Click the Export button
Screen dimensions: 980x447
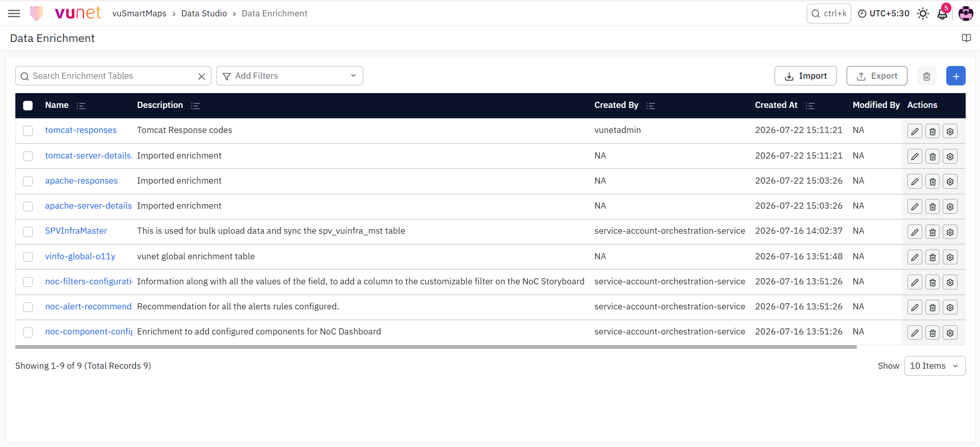877,76
